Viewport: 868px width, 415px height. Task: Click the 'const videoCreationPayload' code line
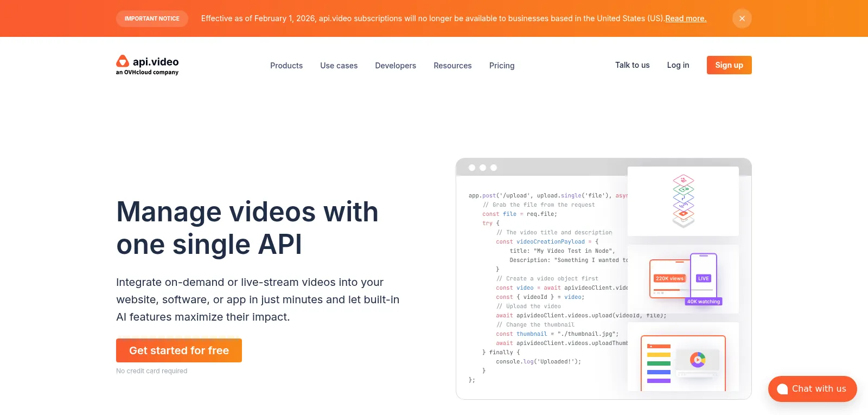547,242
